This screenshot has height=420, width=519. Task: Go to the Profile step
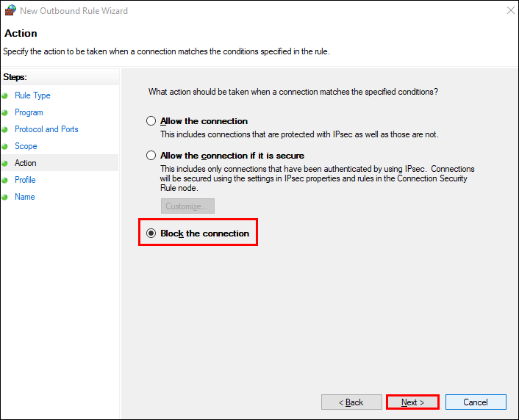[x=25, y=180]
